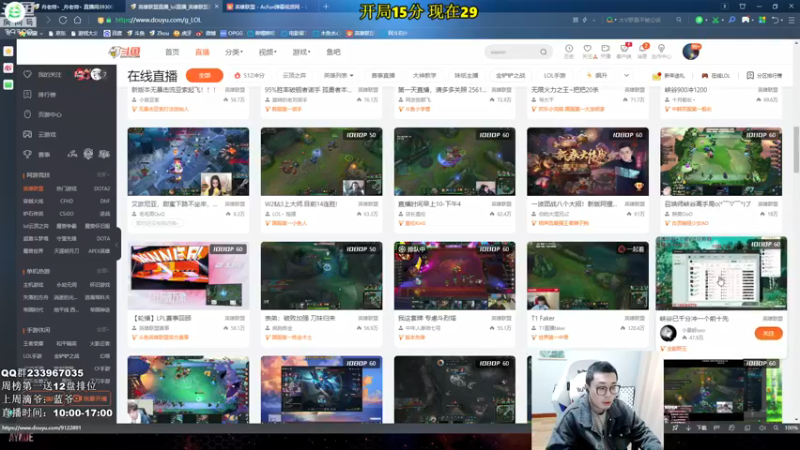Expand the 视频 dropdown in the top nav
The height and width of the screenshot is (450, 800).
coord(267,52)
